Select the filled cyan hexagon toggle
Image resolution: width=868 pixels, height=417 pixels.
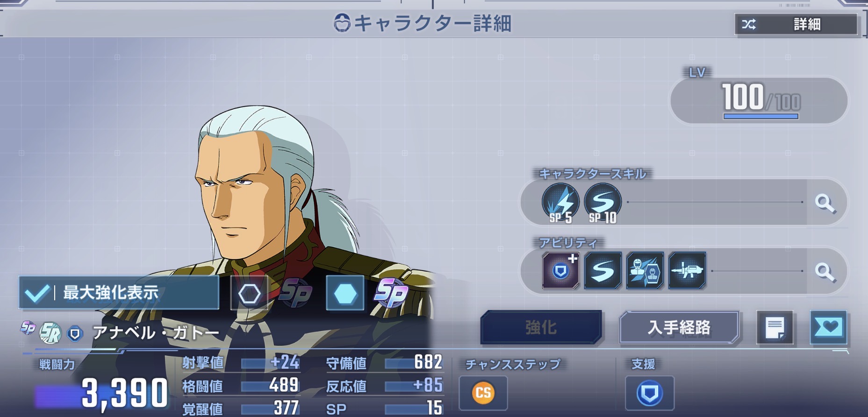345,293
